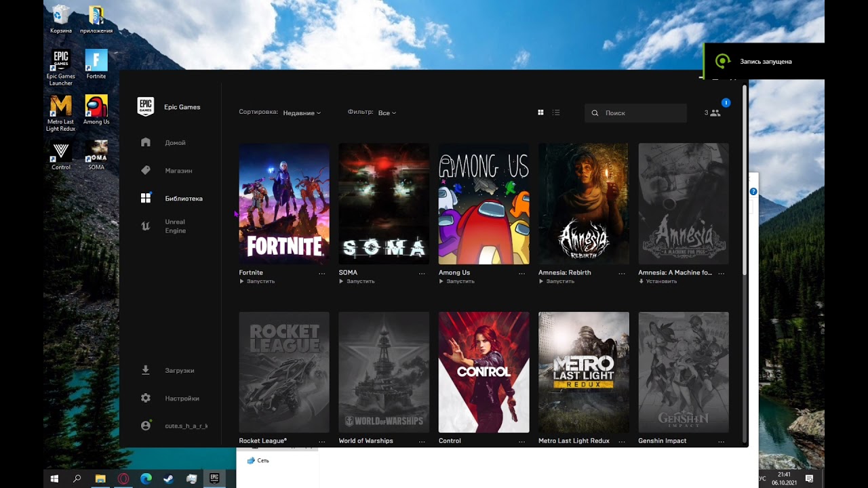Image resolution: width=868 pixels, height=488 pixels.
Task: Switch library to list view
Action: (556, 113)
